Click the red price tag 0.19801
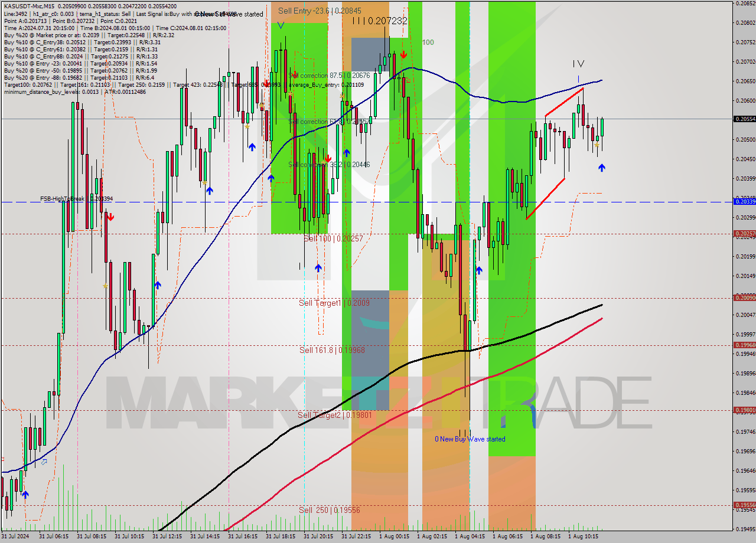This screenshot has height=543, width=756. [x=744, y=410]
